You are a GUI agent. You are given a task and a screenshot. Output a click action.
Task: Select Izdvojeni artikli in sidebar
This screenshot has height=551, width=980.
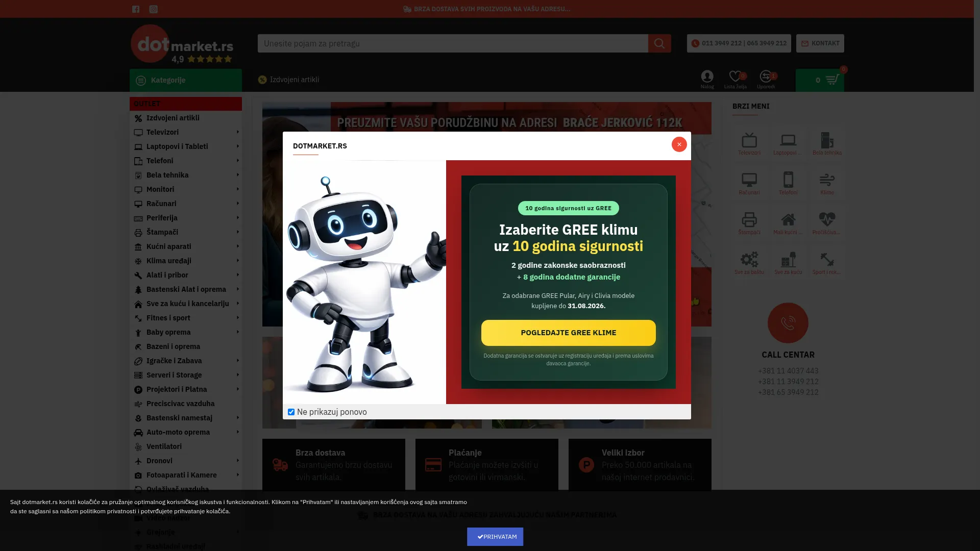click(186, 118)
